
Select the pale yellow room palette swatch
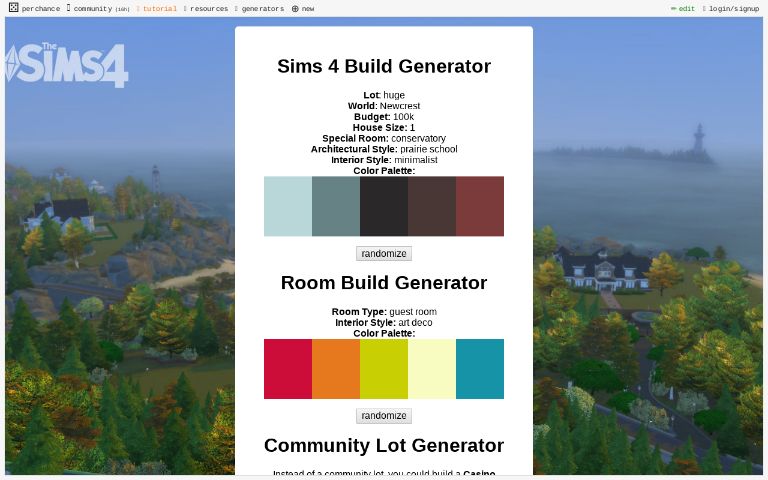432,369
